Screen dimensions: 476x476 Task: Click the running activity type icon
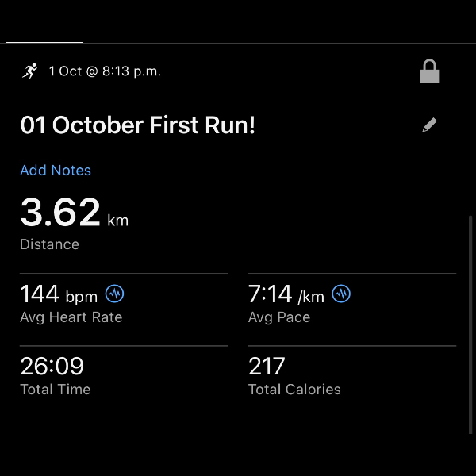point(30,71)
